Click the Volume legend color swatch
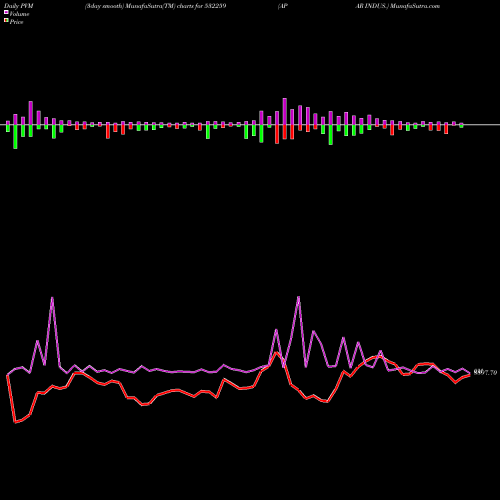The image size is (500, 500). click(6, 13)
